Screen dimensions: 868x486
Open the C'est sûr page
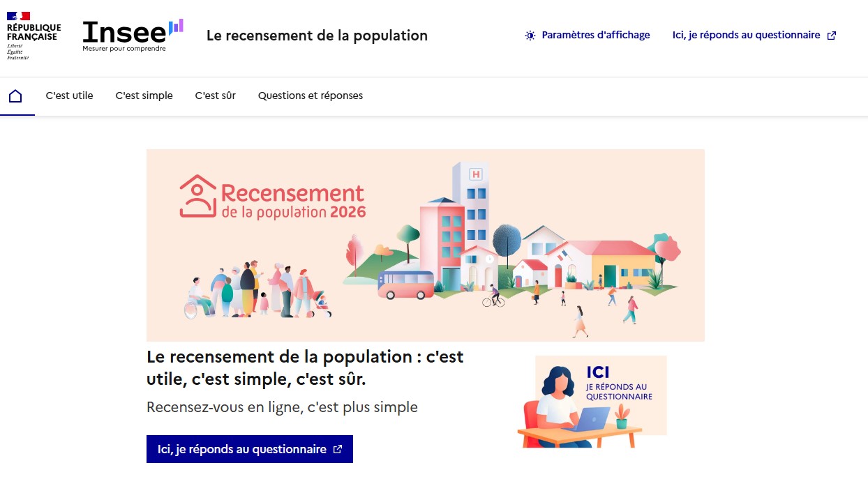pos(215,96)
